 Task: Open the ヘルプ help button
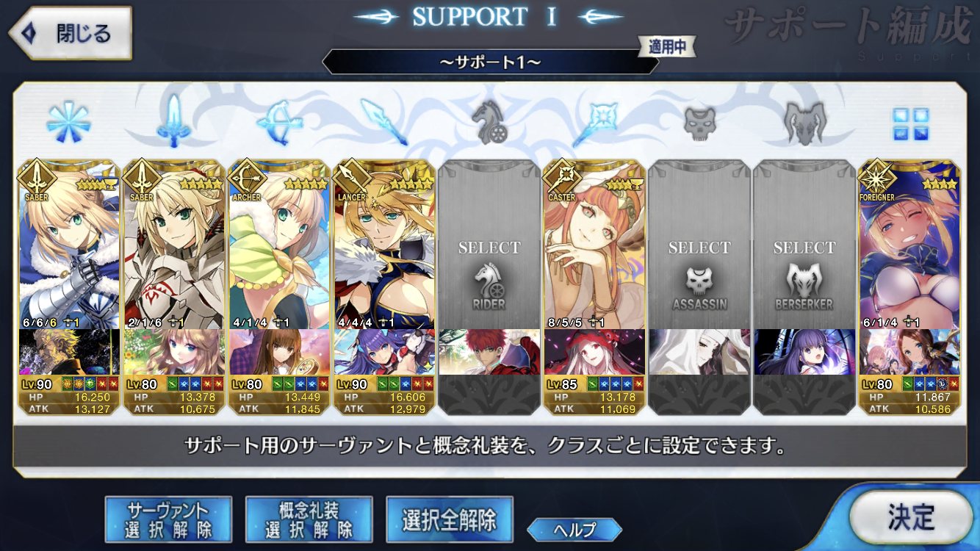(574, 529)
